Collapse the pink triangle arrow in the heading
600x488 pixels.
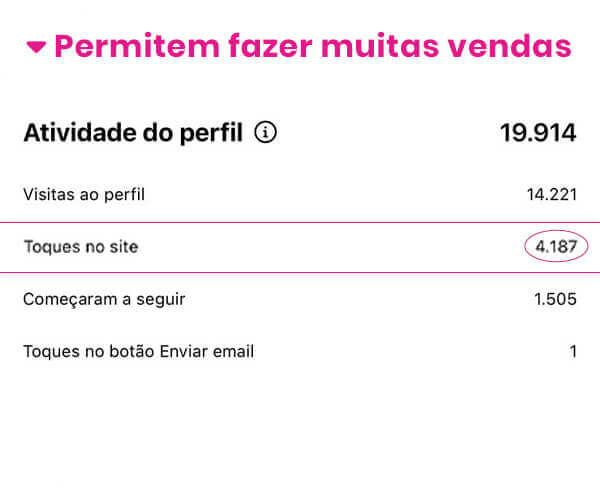36,47
